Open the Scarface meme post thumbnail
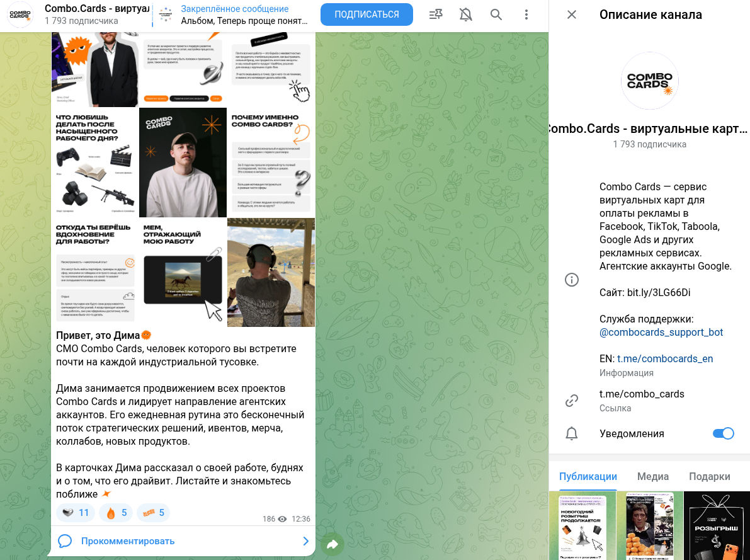The width and height of the screenshot is (750, 560). click(x=649, y=525)
